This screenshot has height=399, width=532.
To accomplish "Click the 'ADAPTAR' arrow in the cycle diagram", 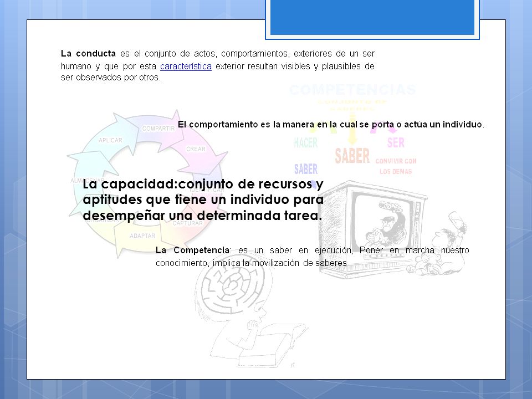I will tap(142, 236).
